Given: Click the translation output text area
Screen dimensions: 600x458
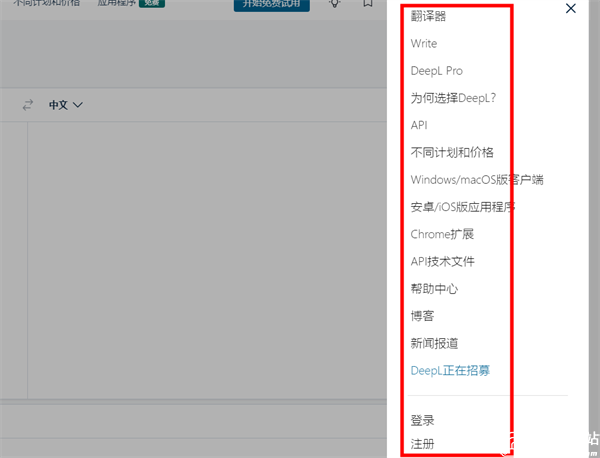Looking at the screenshot, I should tap(207, 260).
